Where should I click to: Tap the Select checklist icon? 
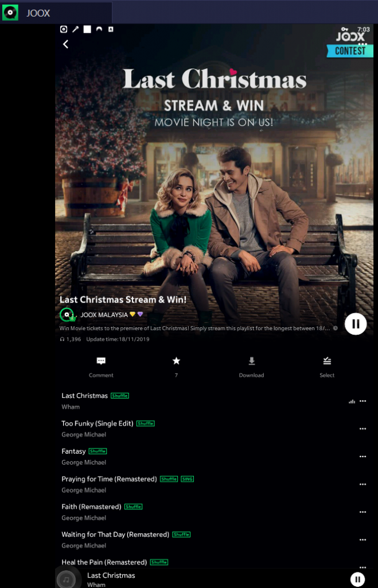[327, 361]
